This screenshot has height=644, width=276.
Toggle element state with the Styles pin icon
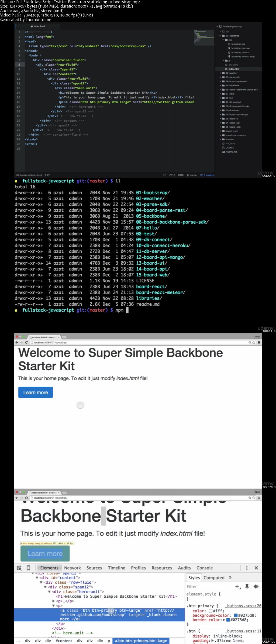(247, 587)
